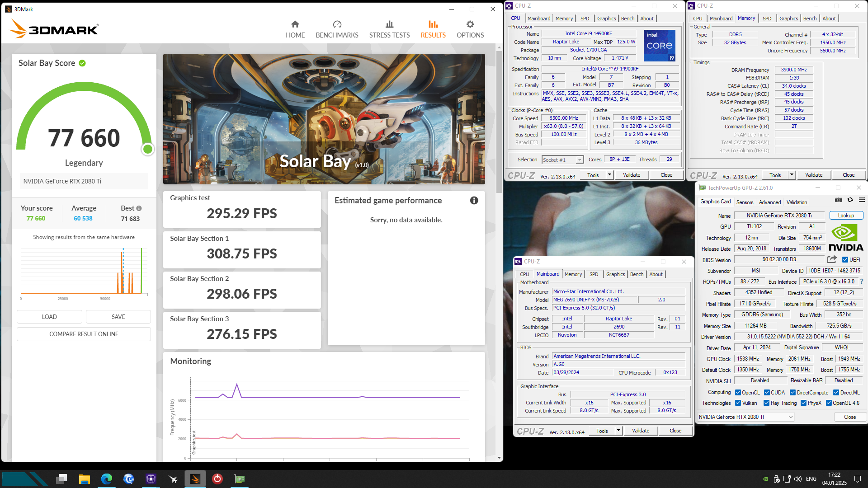Click COMPARE RESULT ONLINE button
The height and width of the screenshot is (488, 868).
[x=84, y=334]
